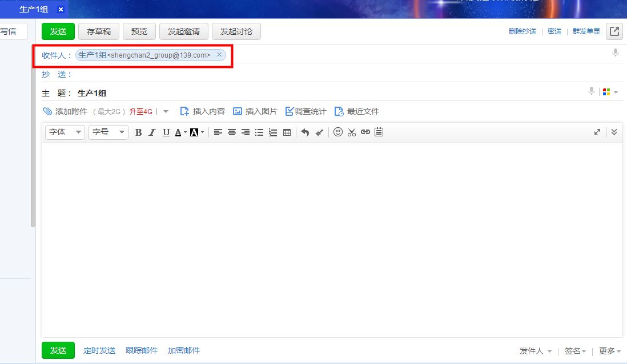Toggle italic text formatting
The width and height of the screenshot is (627, 364).
coord(152,132)
